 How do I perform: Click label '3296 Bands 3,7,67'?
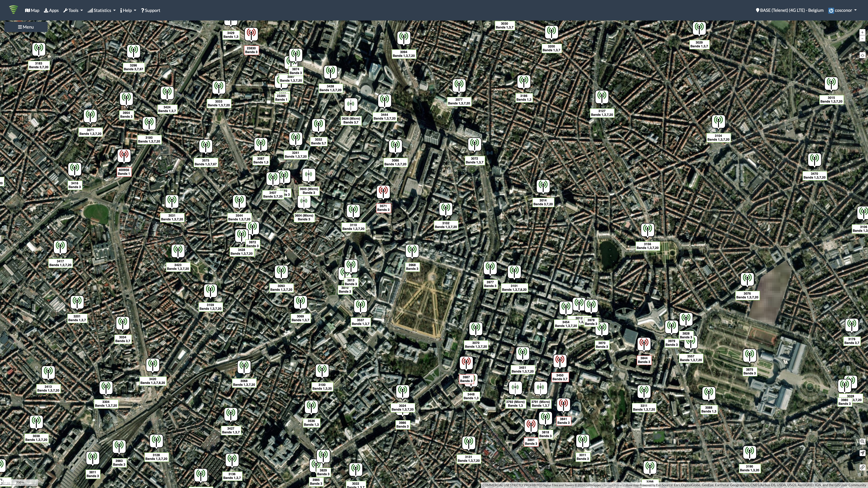coord(133,67)
